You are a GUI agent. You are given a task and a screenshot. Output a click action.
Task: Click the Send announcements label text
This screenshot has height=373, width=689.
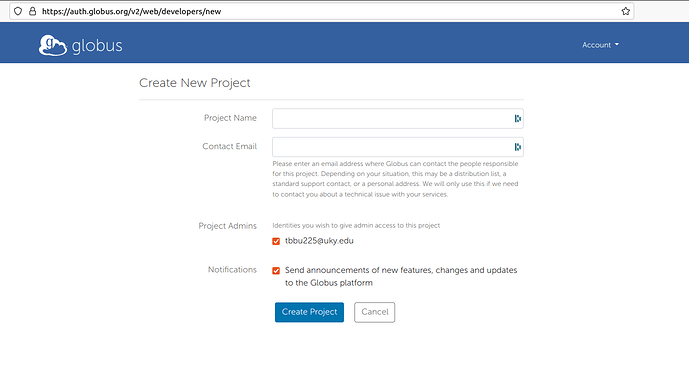coord(401,276)
